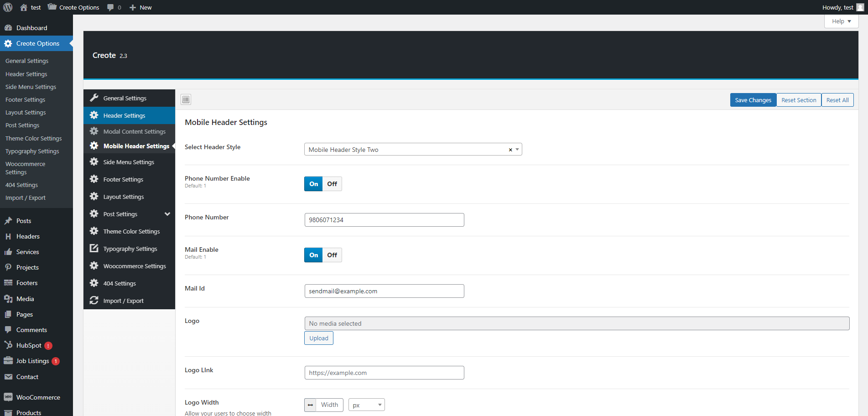Click the Logo Width horizontal arrows icon
868x416 pixels.
310,405
